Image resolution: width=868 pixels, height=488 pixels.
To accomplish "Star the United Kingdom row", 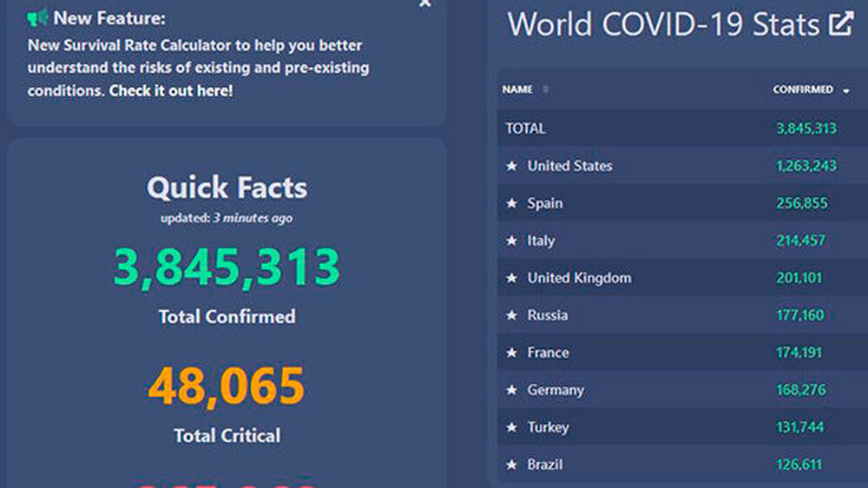I will (x=512, y=278).
